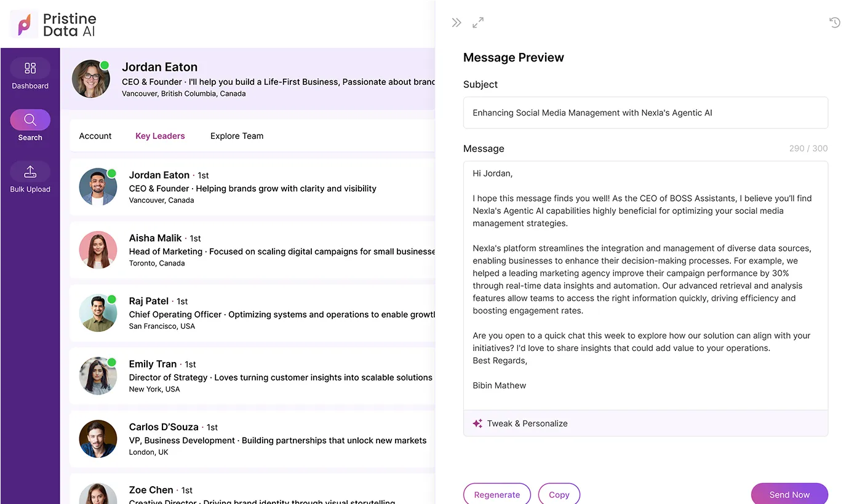Select Raj Patel from leaders list
The image size is (857, 504).
pyautogui.click(x=149, y=301)
